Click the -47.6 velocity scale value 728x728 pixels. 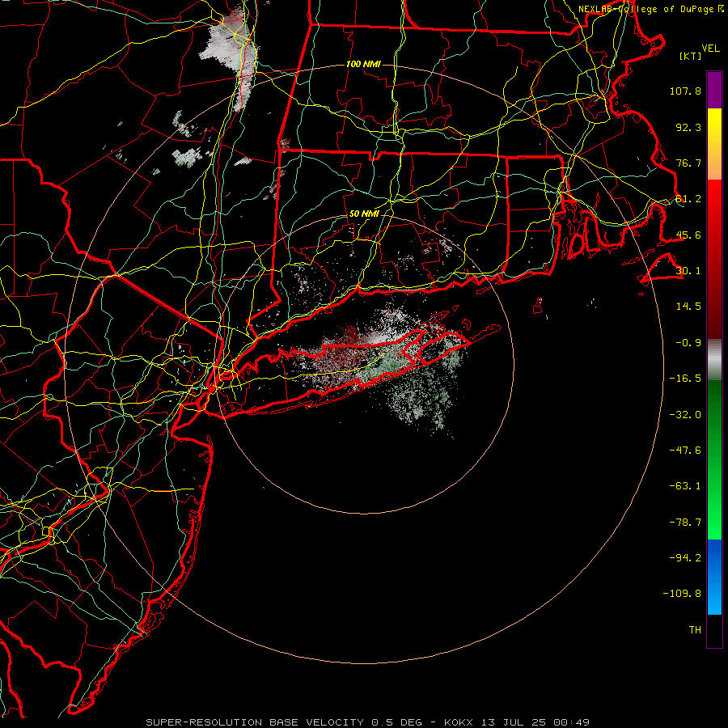685,451
